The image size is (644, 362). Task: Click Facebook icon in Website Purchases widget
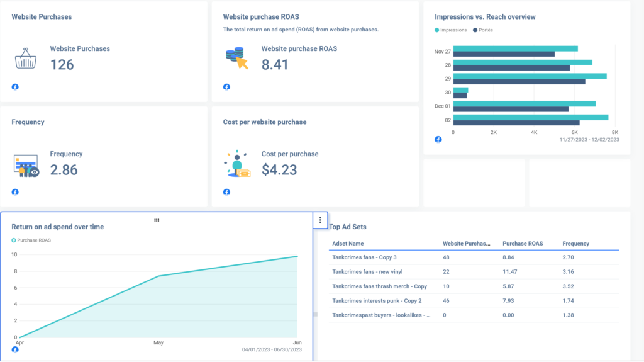(x=15, y=87)
